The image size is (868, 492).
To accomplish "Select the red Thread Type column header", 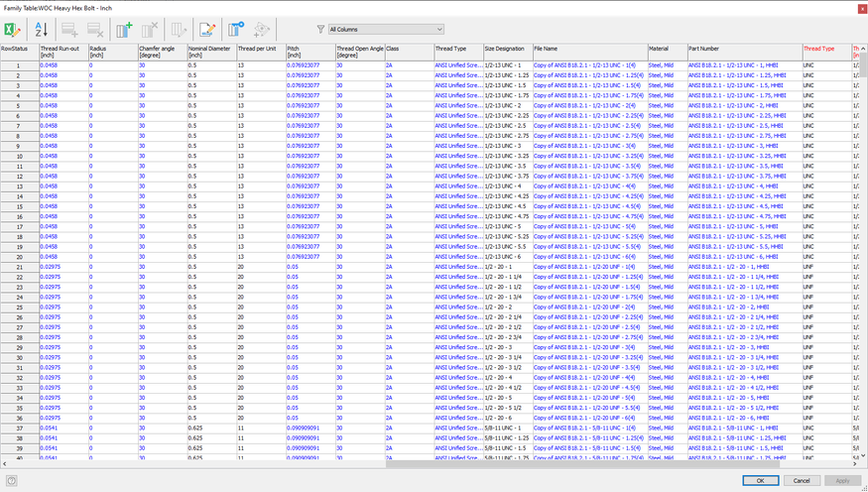I will (826, 52).
